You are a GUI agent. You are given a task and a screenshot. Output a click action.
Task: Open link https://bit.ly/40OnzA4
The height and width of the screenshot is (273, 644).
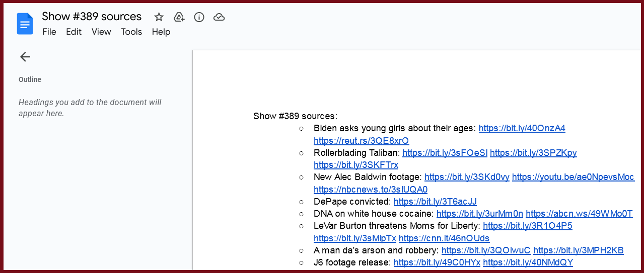pyautogui.click(x=522, y=128)
